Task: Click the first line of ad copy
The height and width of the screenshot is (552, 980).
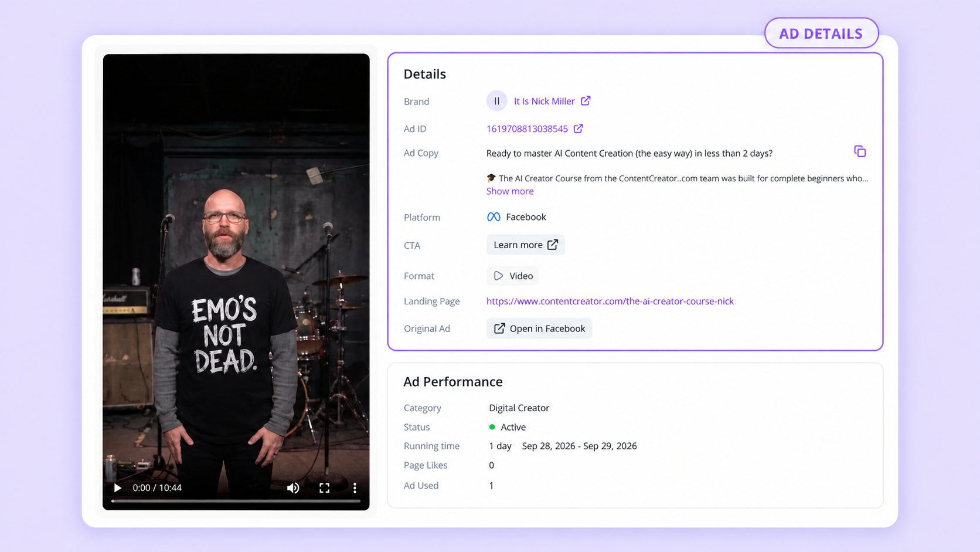Action: click(629, 153)
